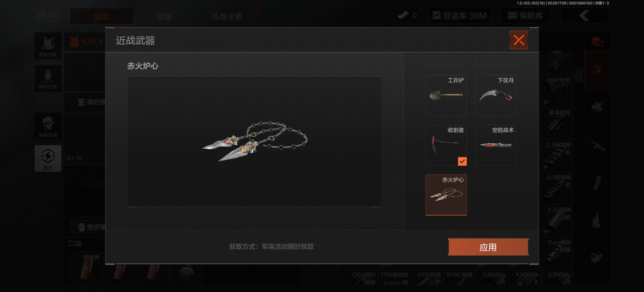Viewport: 644px width, 292px height.
Task: Switch to the 健康 tab
Action: click(x=164, y=16)
